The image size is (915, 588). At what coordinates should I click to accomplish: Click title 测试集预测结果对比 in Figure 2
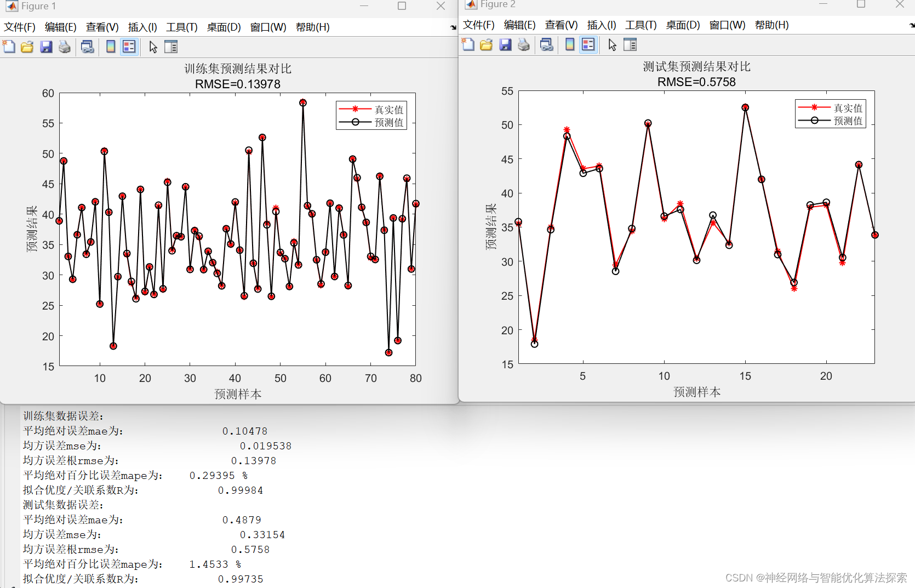click(696, 66)
